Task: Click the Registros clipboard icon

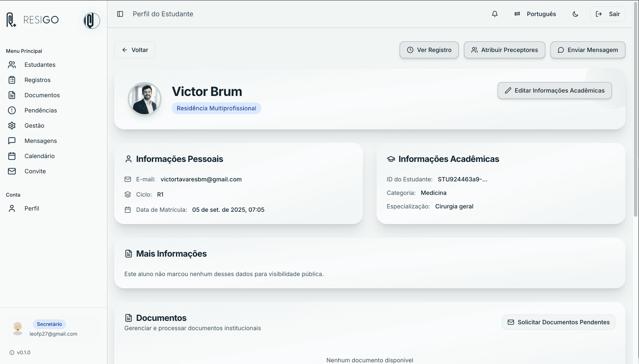Action: [12, 80]
